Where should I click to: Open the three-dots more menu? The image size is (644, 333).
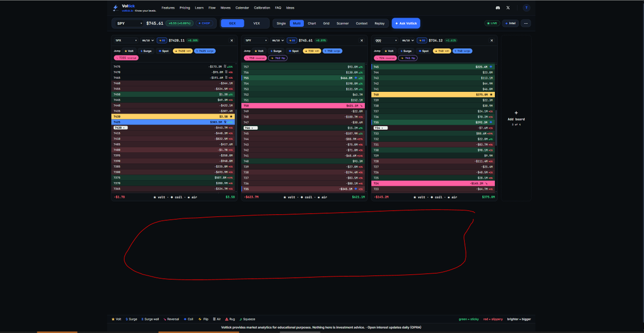[526, 23]
